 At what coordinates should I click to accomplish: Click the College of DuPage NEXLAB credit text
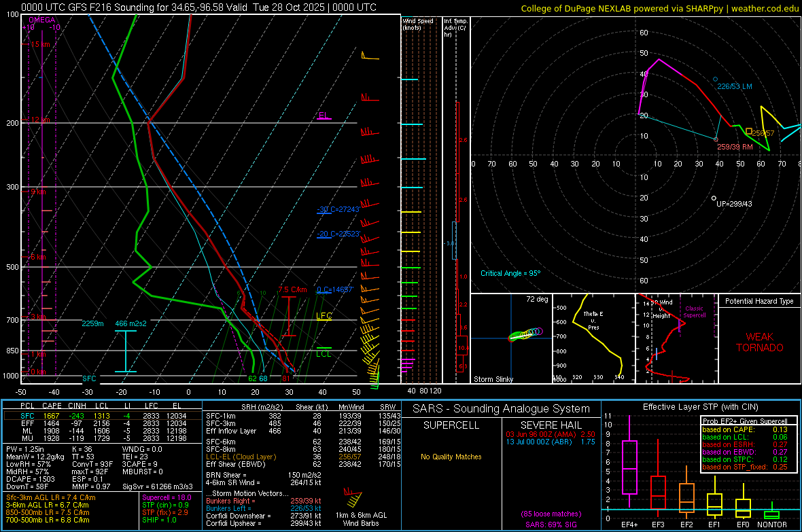(x=659, y=8)
